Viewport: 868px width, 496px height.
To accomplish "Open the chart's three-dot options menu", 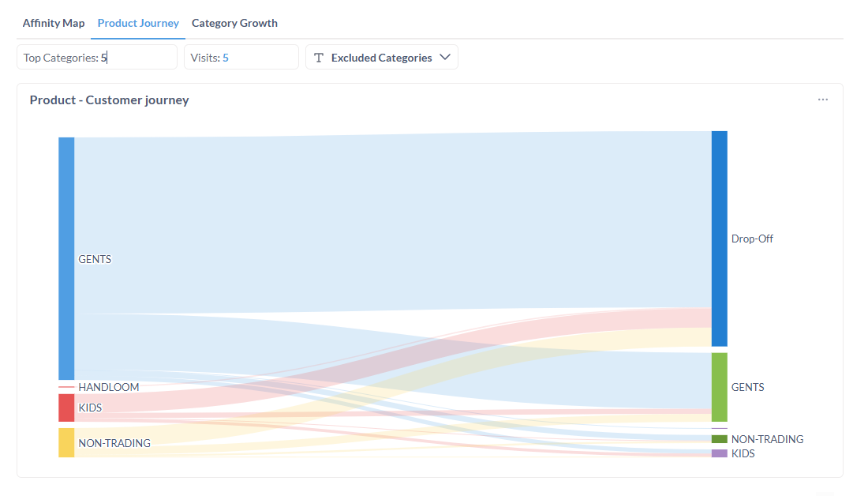I will click(823, 100).
